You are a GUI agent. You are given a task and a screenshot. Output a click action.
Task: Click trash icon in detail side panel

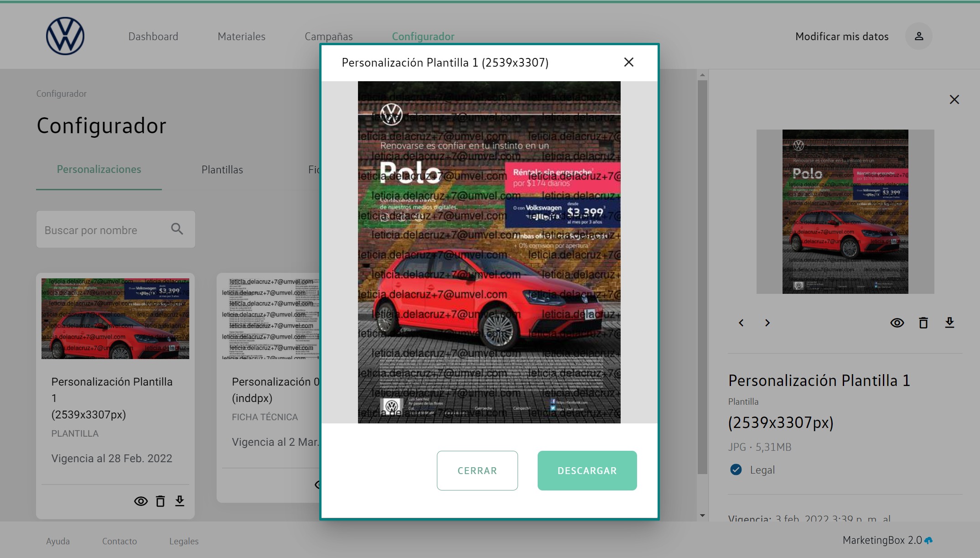pyautogui.click(x=923, y=323)
